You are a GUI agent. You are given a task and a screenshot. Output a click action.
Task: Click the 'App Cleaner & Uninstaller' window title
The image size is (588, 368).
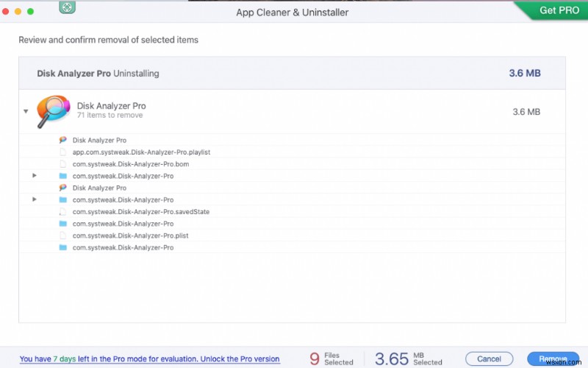point(292,13)
